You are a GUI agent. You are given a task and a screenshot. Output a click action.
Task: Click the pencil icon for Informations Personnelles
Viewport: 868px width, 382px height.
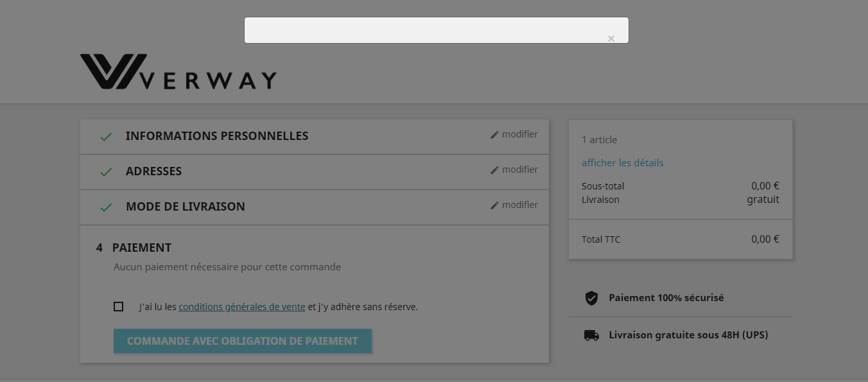494,135
